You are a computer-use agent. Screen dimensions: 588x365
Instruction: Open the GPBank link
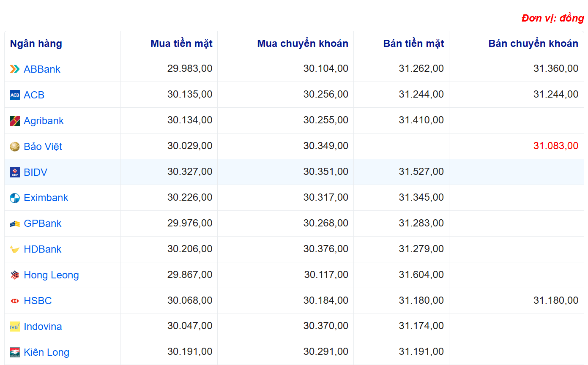[x=42, y=223]
